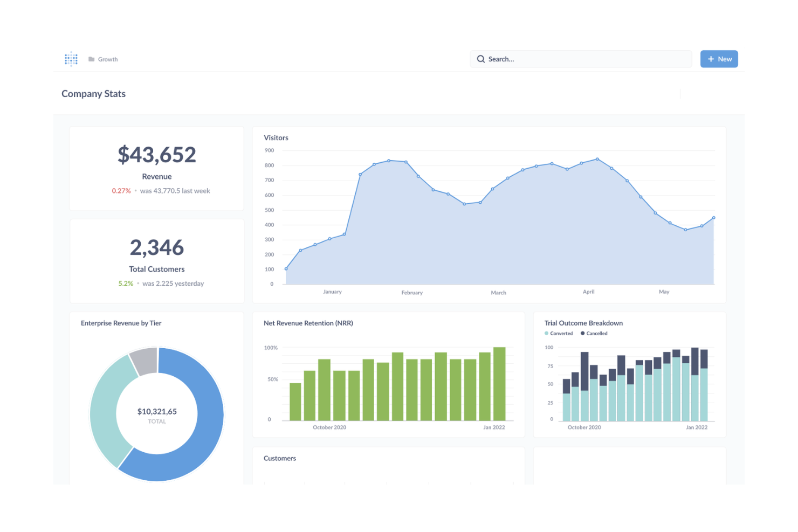The width and height of the screenshot is (798, 532).
Task: Open the Visitors chart title
Action: [x=276, y=138]
